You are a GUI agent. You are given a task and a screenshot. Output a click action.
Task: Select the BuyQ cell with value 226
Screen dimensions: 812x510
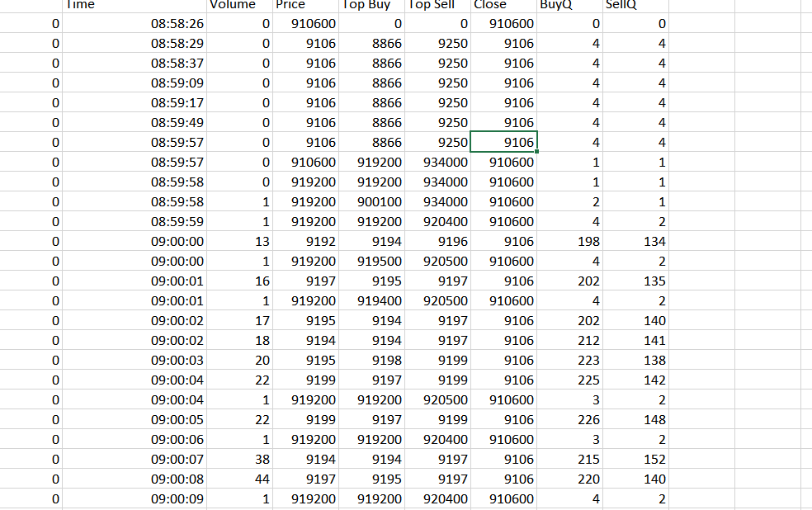(569, 419)
